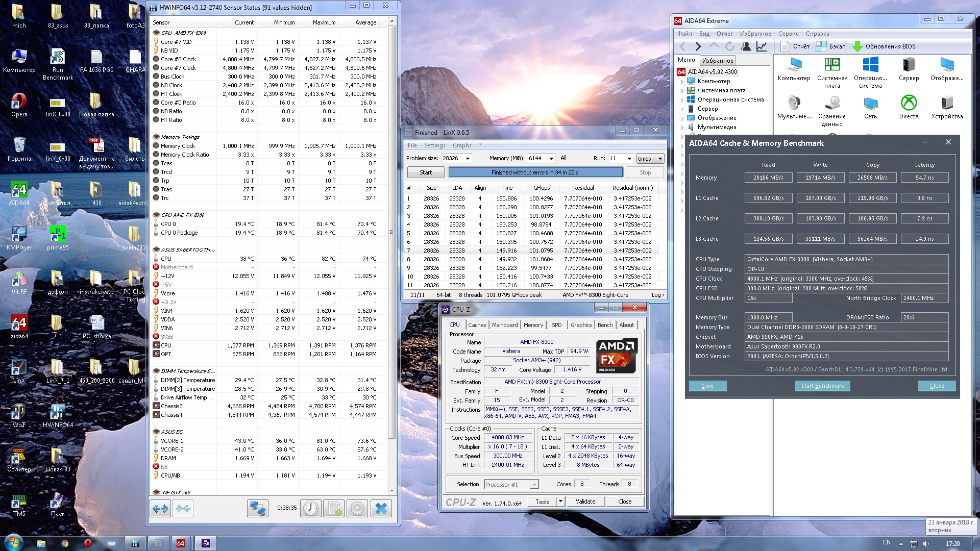Open CPU-Z Processor selection dropdown
Screen dimensions: 980x551
pos(534,485)
